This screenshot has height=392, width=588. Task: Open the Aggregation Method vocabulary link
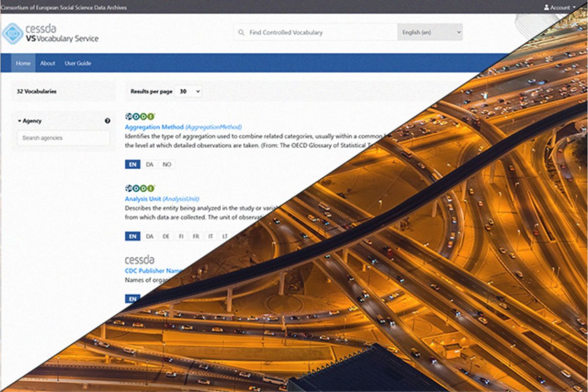point(154,127)
